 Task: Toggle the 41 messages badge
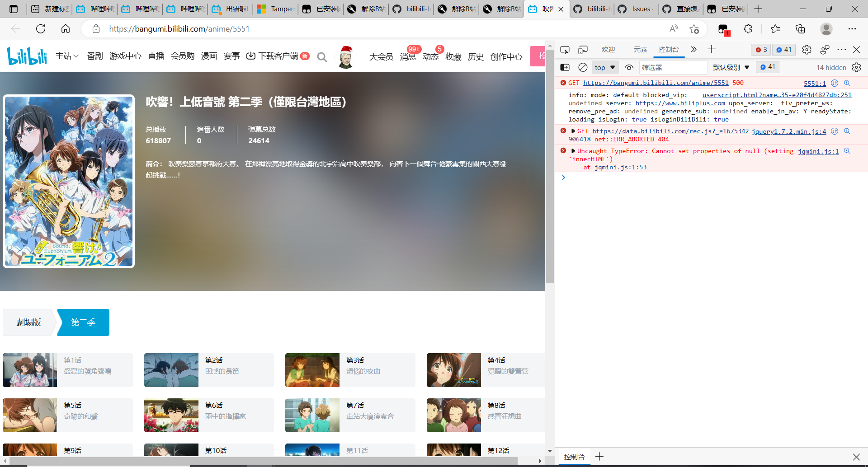[x=783, y=50]
